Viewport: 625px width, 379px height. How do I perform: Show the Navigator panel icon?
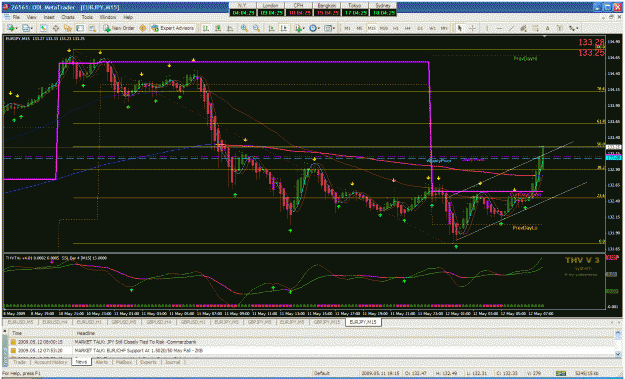coord(68,28)
